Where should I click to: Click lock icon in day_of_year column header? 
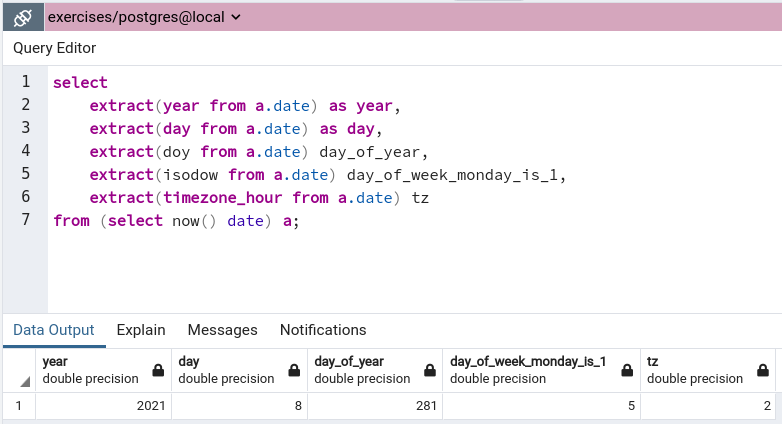(x=430, y=370)
